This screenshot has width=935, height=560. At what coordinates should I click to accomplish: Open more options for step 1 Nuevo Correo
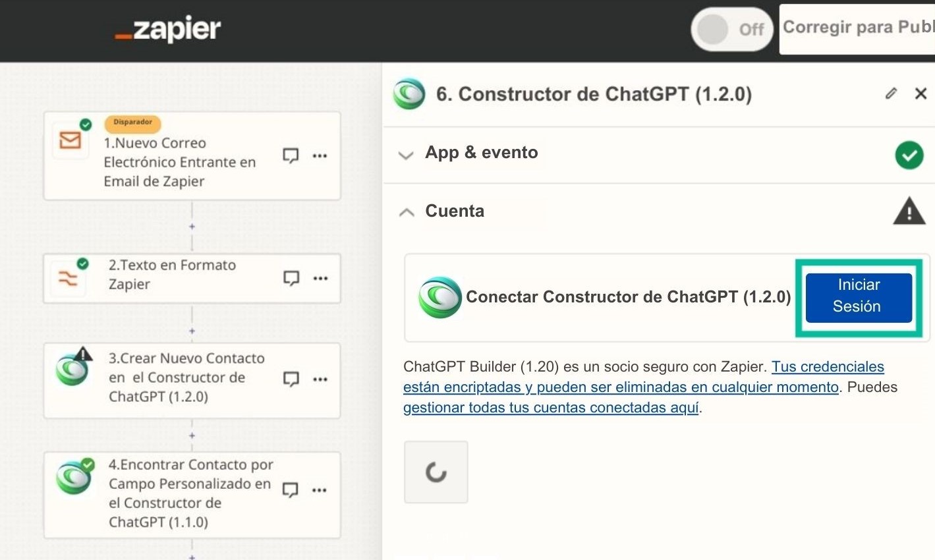pos(320,156)
